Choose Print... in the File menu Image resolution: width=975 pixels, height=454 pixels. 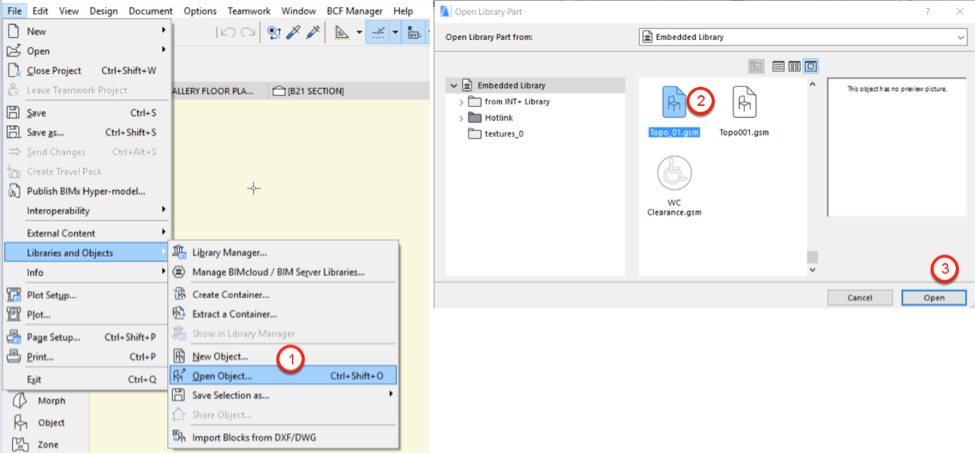coord(87,357)
